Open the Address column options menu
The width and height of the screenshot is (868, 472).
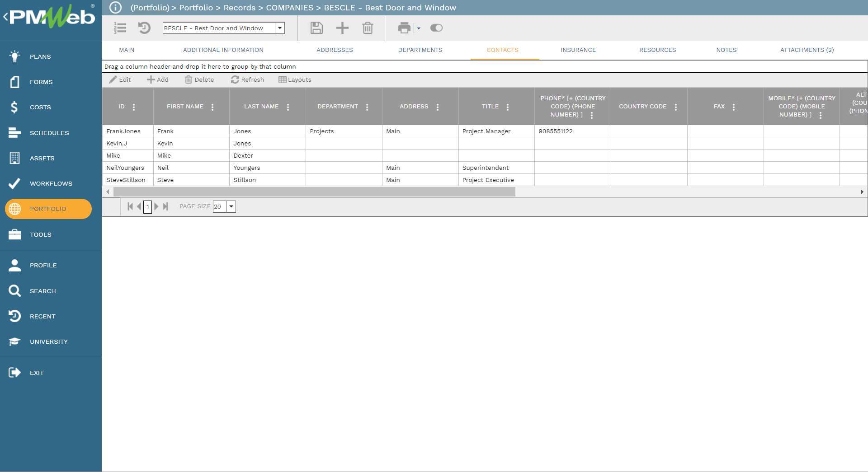pyautogui.click(x=438, y=107)
